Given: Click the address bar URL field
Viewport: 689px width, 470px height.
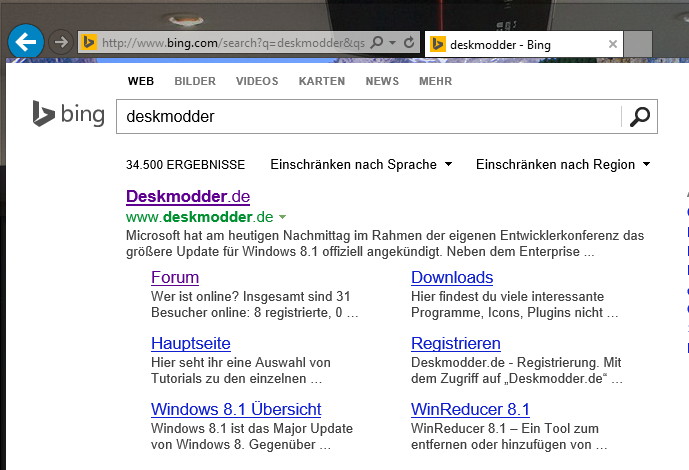Looking at the screenshot, I should point(233,43).
